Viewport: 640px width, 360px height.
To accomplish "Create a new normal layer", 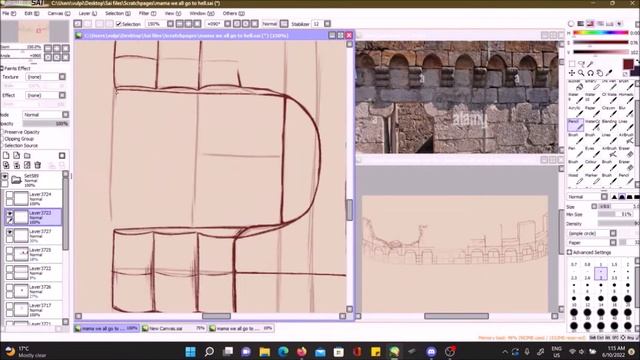I will pos(6,156).
